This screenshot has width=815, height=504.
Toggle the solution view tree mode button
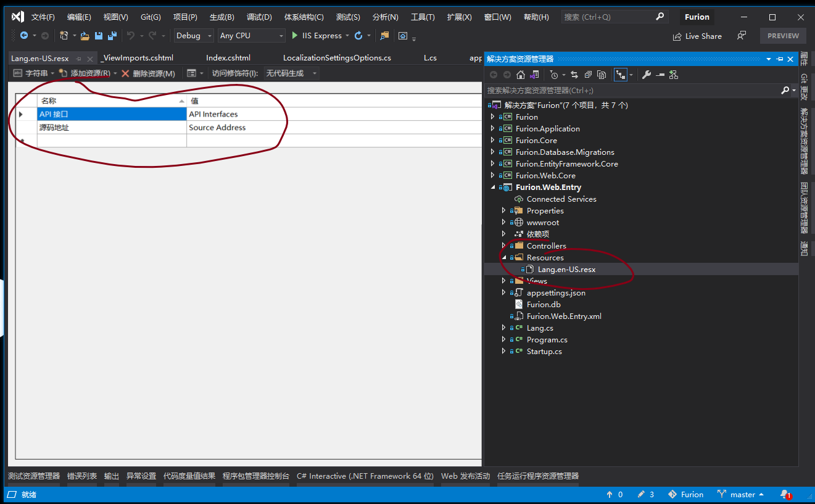coord(620,75)
